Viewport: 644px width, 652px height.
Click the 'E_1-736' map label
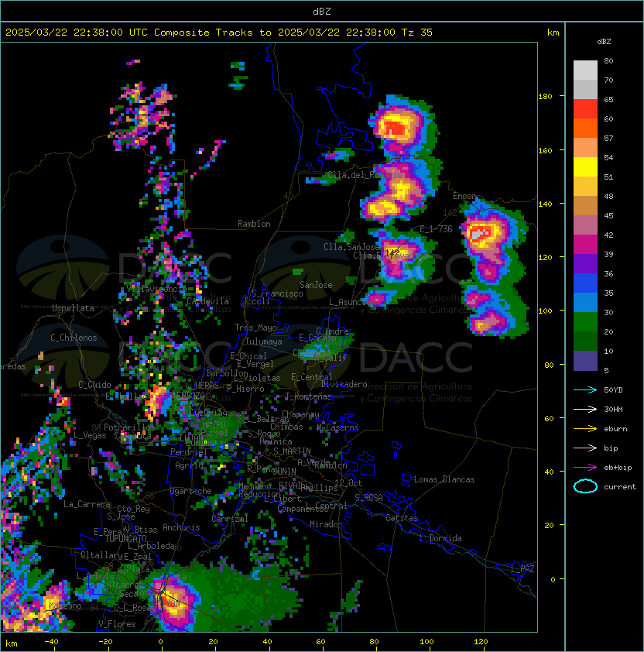pyautogui.click(x=436, y=229)
